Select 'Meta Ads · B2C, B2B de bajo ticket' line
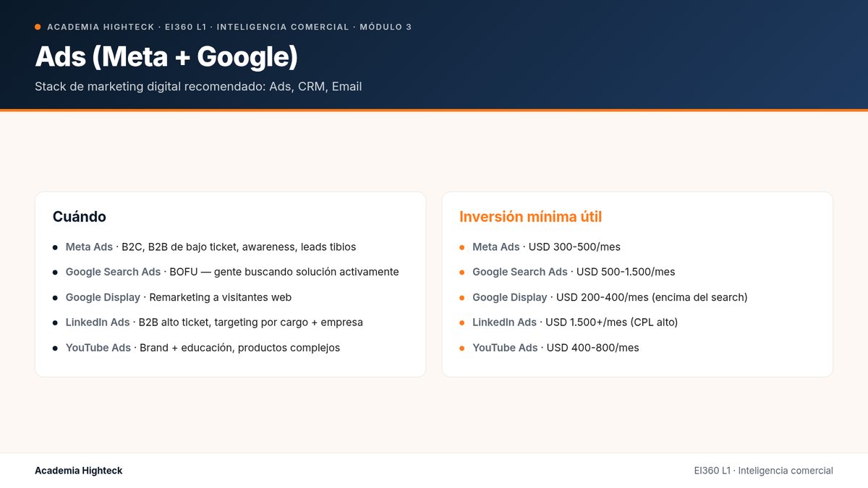The height and width of the screenshot is (488, 868). [x=210, y=247]
